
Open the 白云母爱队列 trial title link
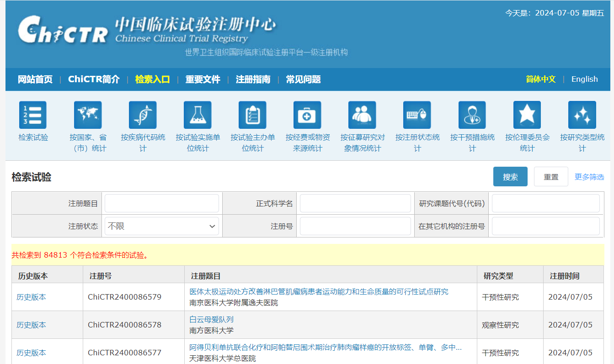click(211, 319)
